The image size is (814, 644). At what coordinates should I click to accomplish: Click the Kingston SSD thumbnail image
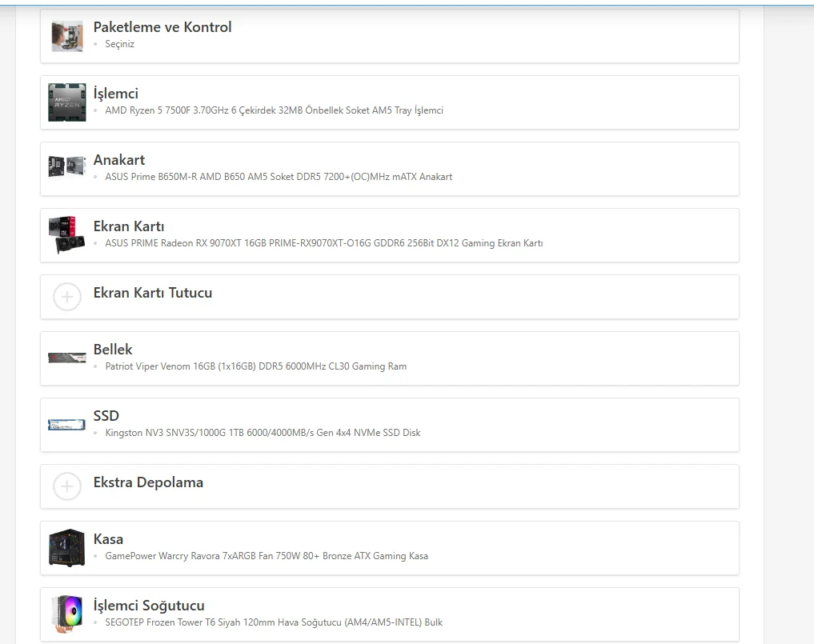tap(67, 425)
